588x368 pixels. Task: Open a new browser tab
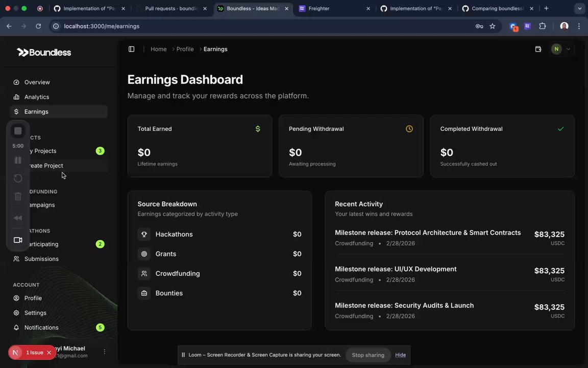pos(546,8)
